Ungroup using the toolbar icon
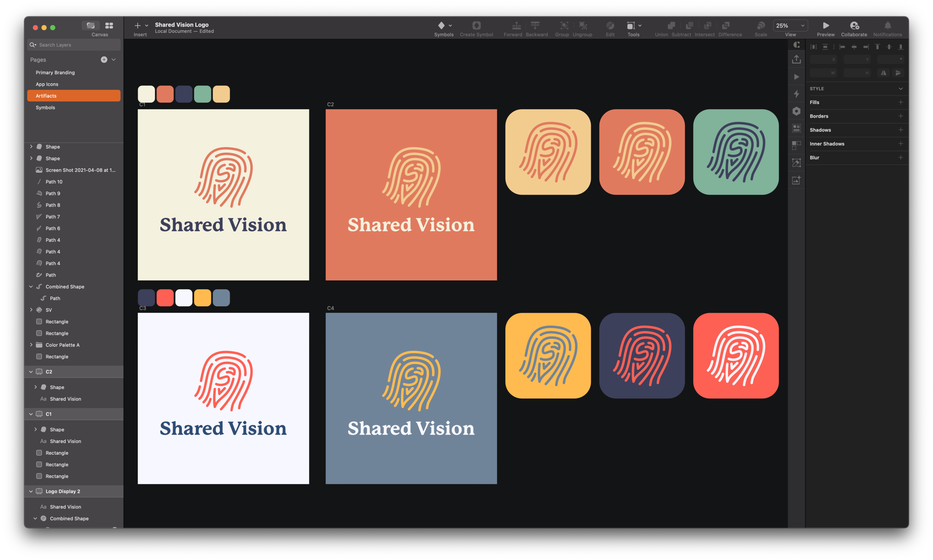The width and height of the screenshot is (933, 560). coord(583,26)
